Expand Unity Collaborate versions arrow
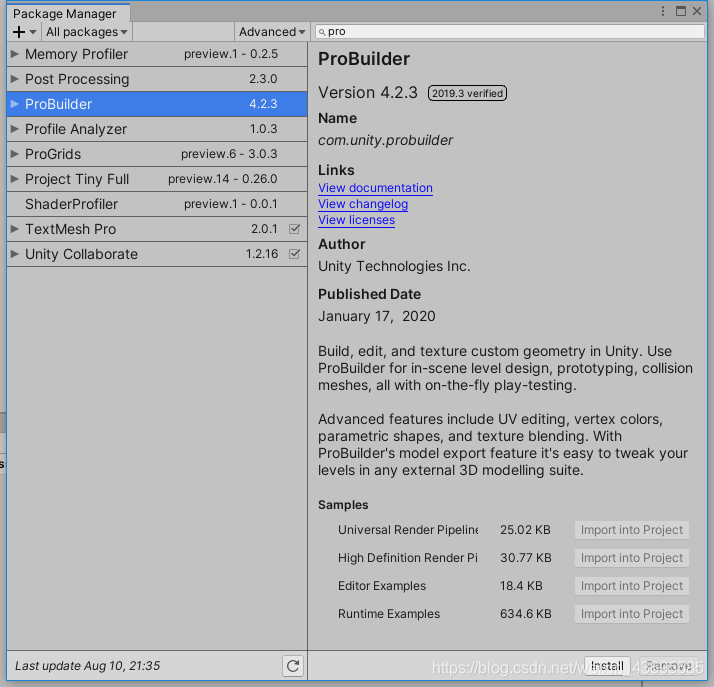This screenshot has height=687, width=714. click(15, 254)
